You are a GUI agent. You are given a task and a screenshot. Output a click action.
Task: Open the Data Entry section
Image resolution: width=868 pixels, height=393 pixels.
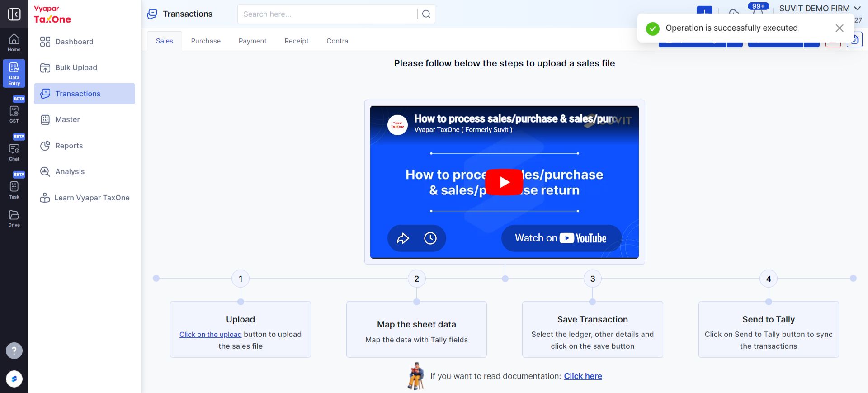pyautogui.click(x=14, y=73)
